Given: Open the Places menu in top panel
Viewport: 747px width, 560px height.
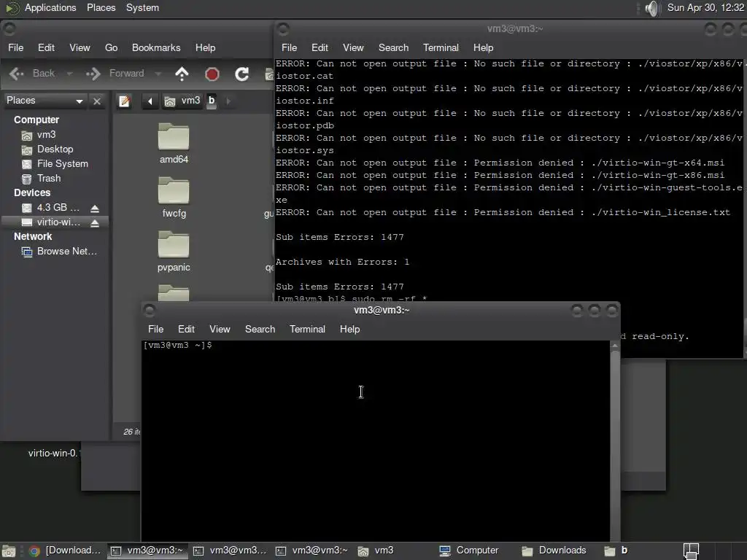Looking at the screenshot, I should (101, 7).
